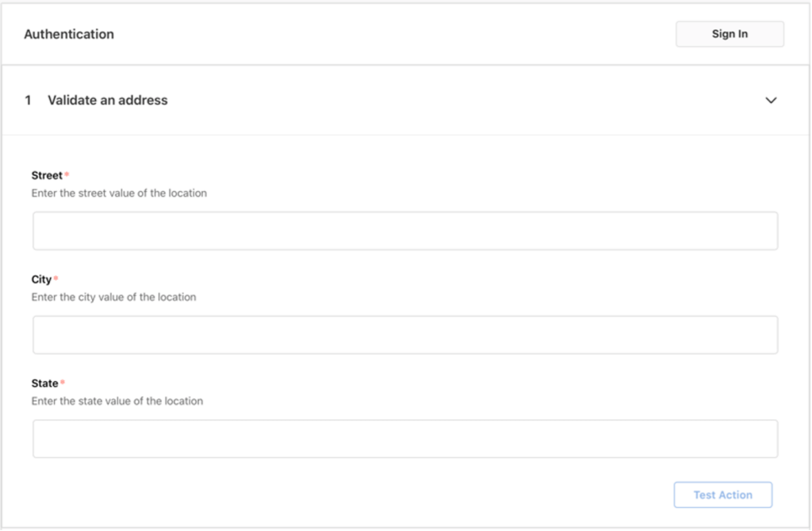812x531 pixels.
Task: Focus the Street input field
Action: click(x=405, y=231)
